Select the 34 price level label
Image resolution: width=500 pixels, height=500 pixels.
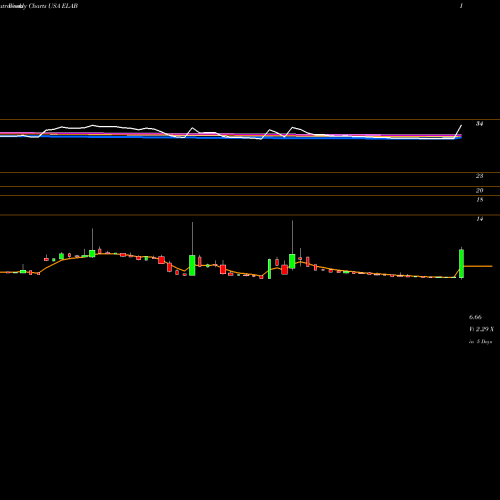coord(479,124)
